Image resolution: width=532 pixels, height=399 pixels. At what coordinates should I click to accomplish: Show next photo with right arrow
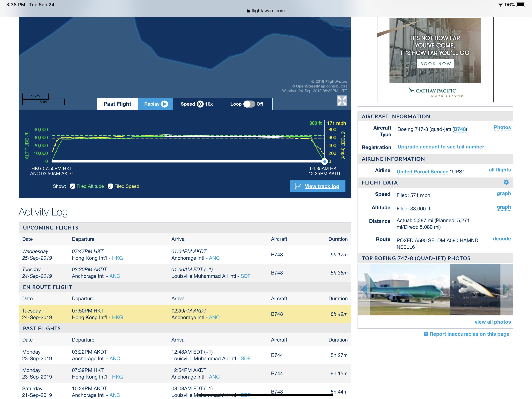pyautogui.click(x=506, y=290)
